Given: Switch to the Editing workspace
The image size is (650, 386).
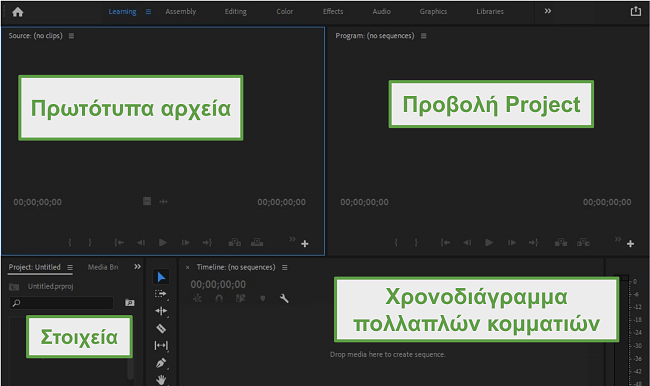Looking at the screenshot, I should (235, 12).
